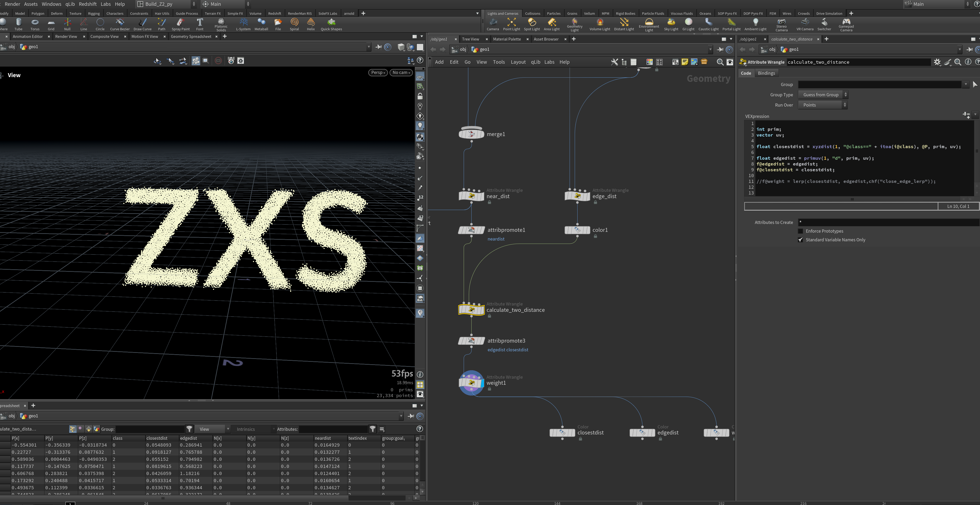Select the Torus shelf tool
The width and height of the screenshot is (980, 505).
coord(35,24)
